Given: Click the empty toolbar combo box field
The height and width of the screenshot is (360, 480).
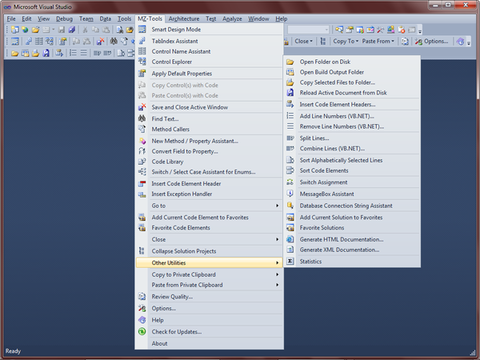Looking at the screenshot, I should pyautogui.click(x=308, y=30).
